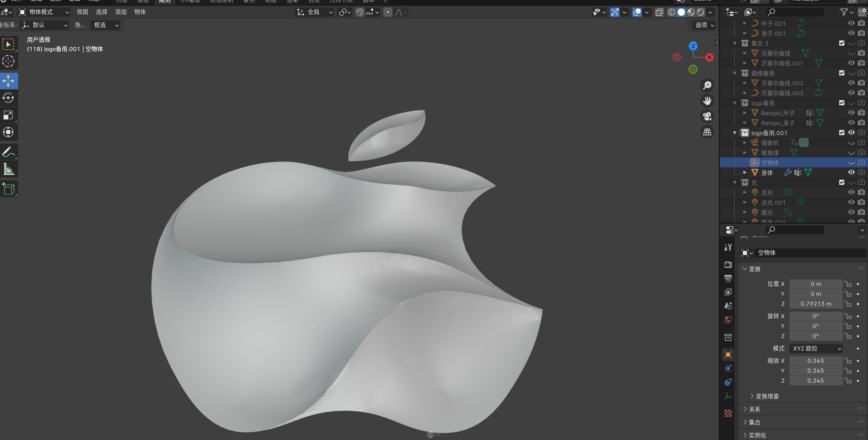Viewport: 868px width, 440px height.
Task: Choose the Annotate pencil tool
Action: pos(9,152)
